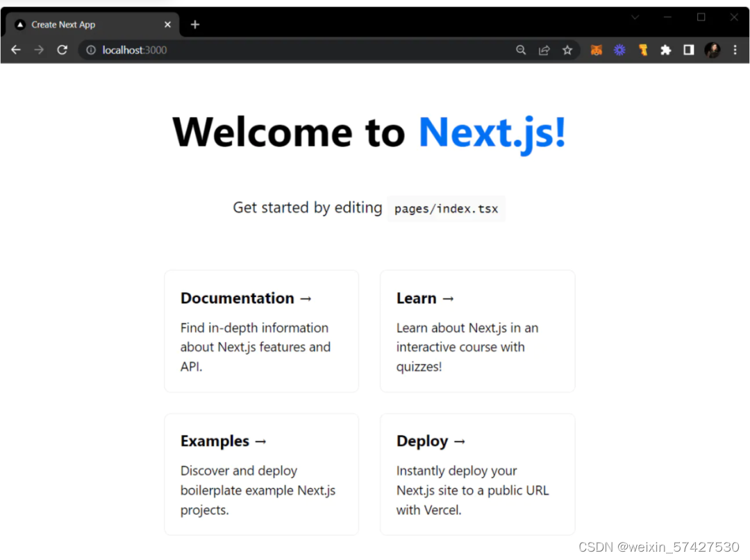The width and height of the screenshot is (750, 560).
Task: Open the Extensions puzzle menu
Action: (666, 50)
